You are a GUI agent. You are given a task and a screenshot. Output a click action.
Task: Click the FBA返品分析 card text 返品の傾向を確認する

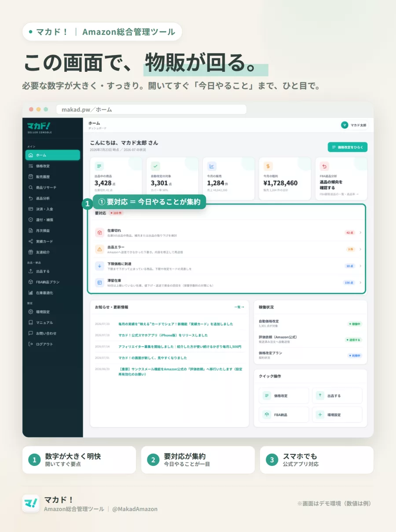coord(331,185)
